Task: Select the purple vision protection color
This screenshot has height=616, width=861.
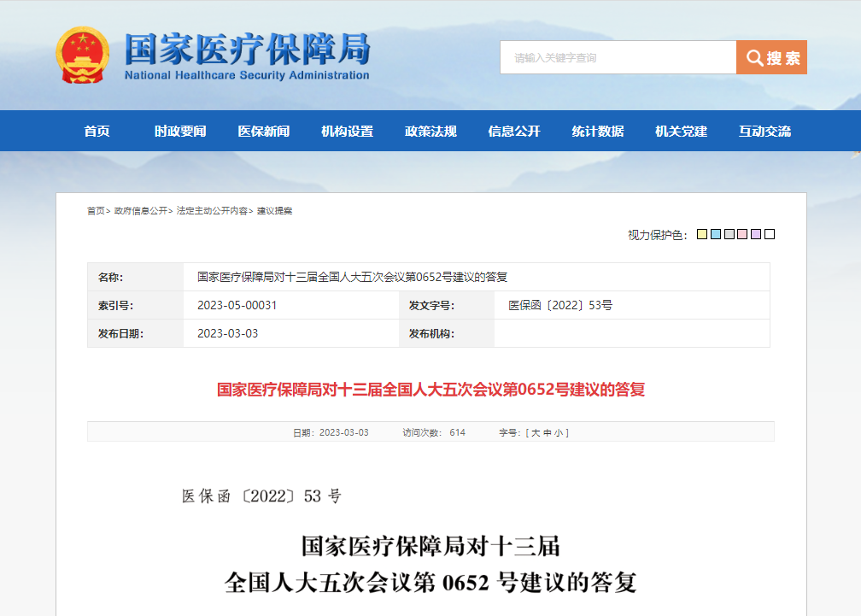Action: click(x=756, y=234)
